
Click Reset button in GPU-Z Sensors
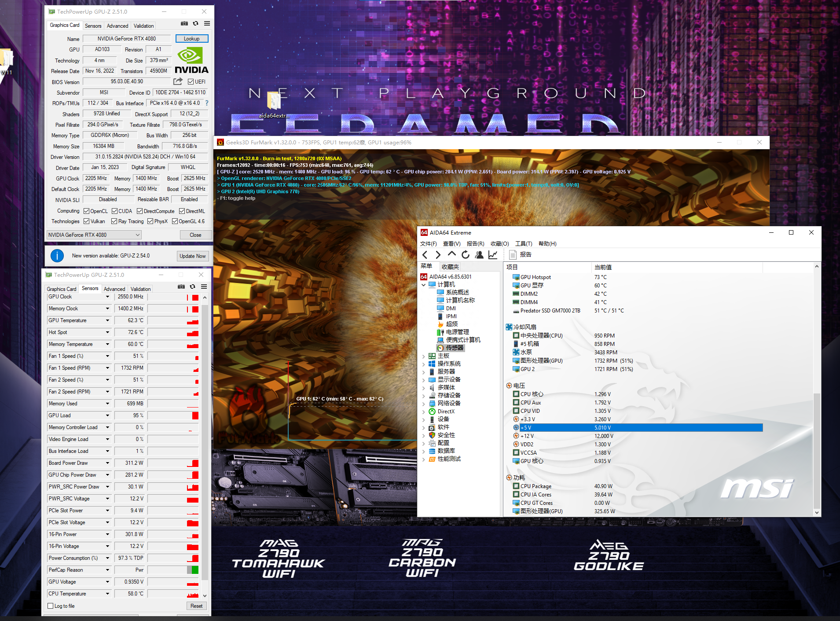tap(196, 606)
